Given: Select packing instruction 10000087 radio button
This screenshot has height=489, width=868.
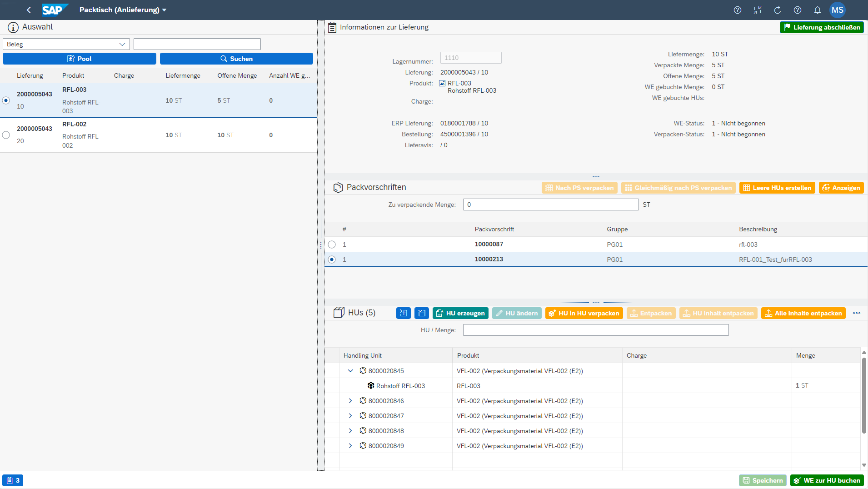Looking at the screenshot, I should 332,244.
